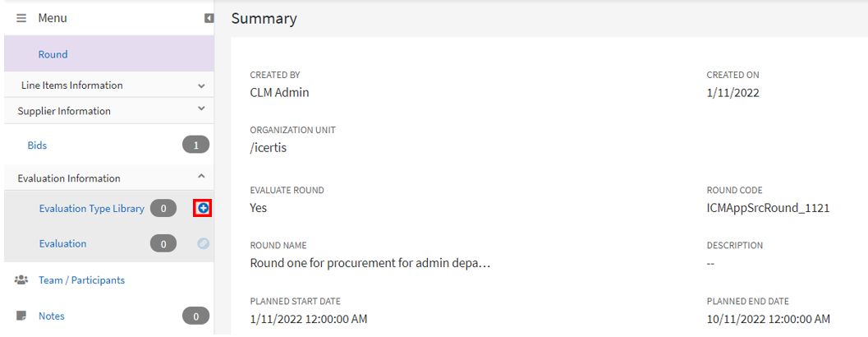Open Evaluation Type Library link
Viewport: 868px width, 337px height.
click(x=91, y=209)
